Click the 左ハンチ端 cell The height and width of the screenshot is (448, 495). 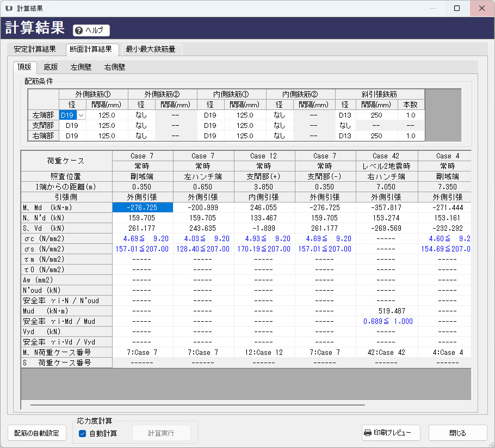pyautogui.click(x=203, y=176)
